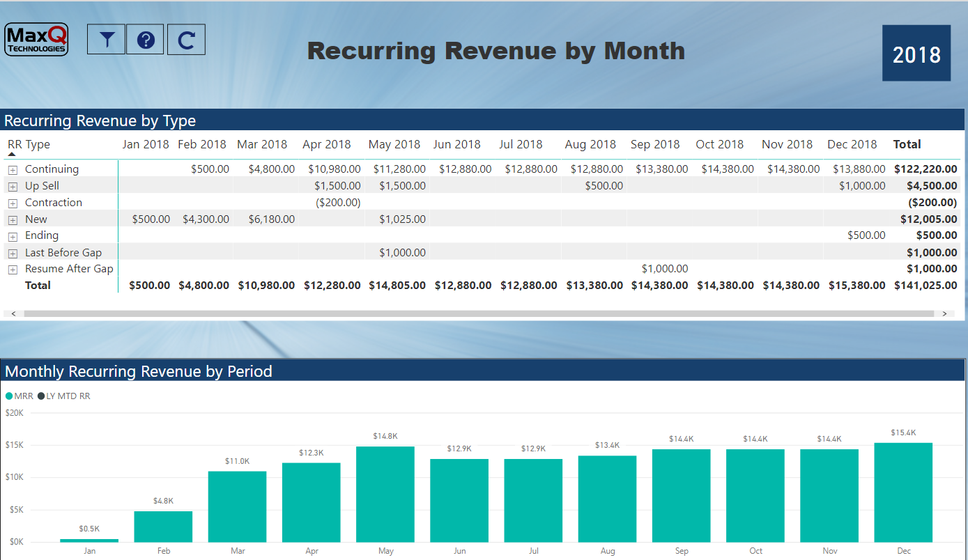Click the Jun 2018 column header

pos(456,145)
